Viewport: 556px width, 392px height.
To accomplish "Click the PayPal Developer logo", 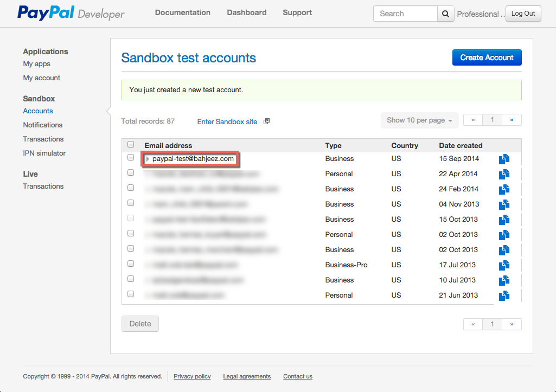I will [x=71, y=13].
